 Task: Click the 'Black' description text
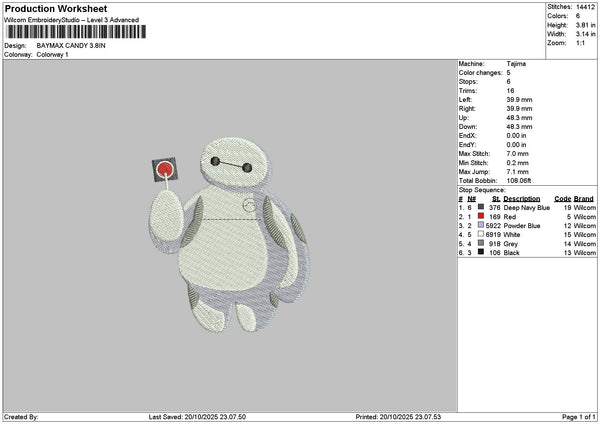pos(511,253)
